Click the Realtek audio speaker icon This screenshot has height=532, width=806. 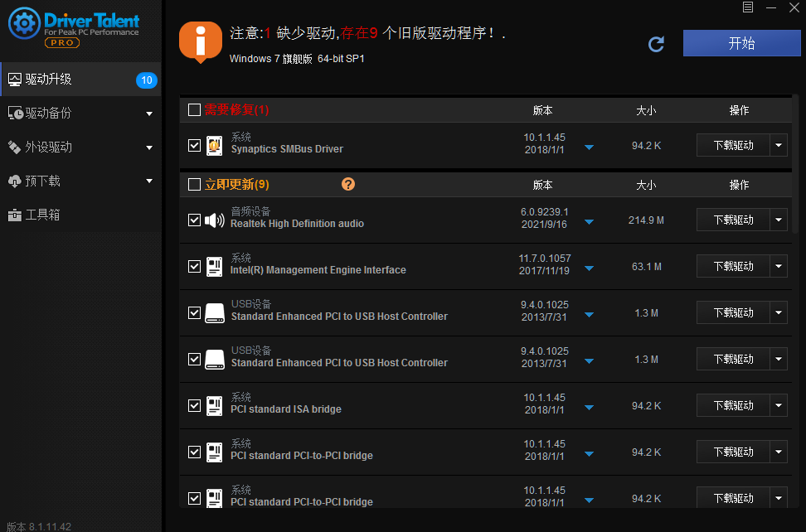(215, 220)
